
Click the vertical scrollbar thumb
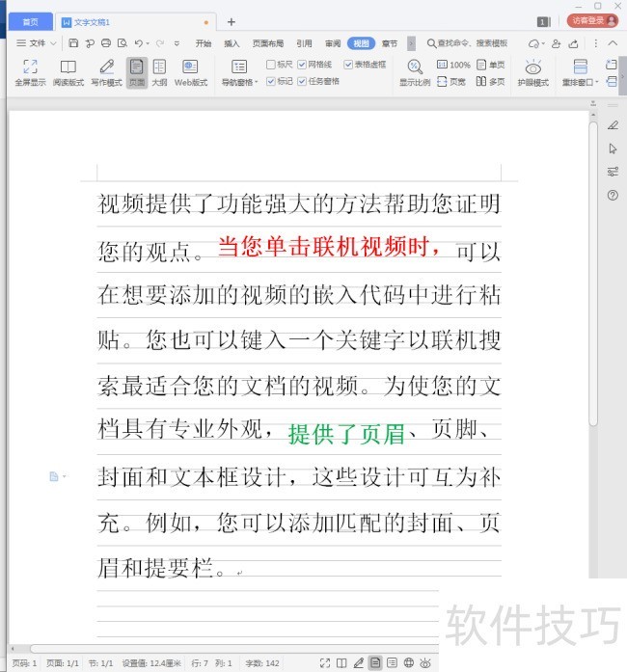coord(593,274)
